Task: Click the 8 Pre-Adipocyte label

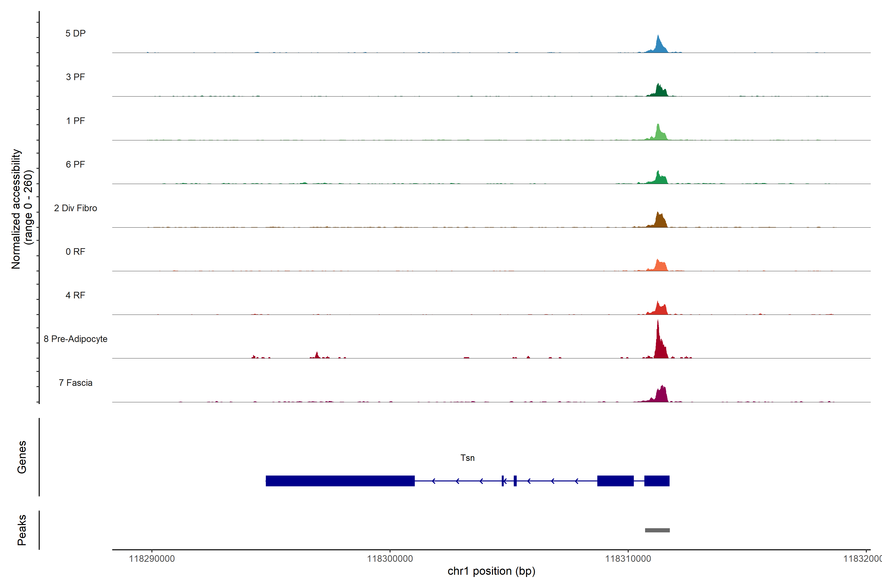Action: pos(75,339)
